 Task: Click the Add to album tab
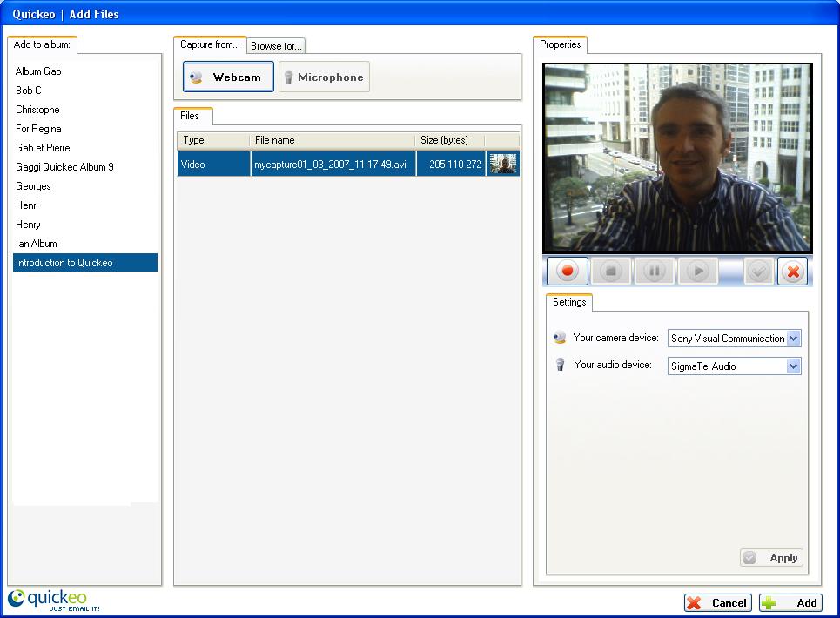42,44
